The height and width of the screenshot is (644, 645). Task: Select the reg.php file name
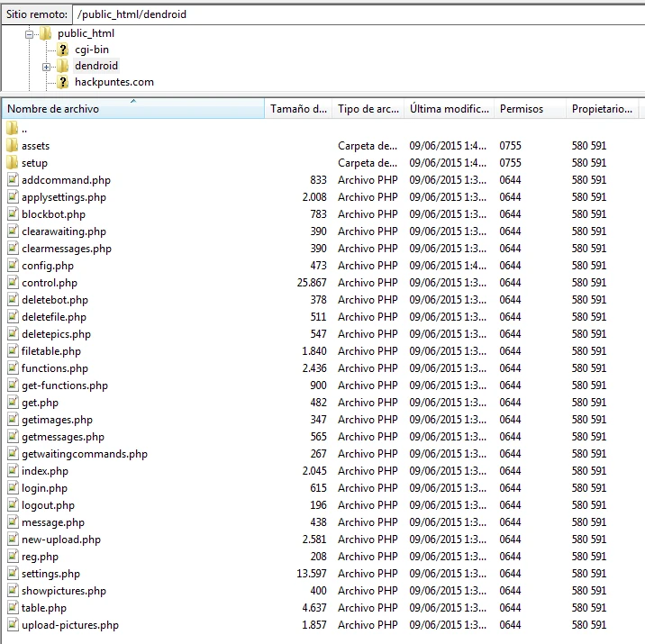click(40, 557)
